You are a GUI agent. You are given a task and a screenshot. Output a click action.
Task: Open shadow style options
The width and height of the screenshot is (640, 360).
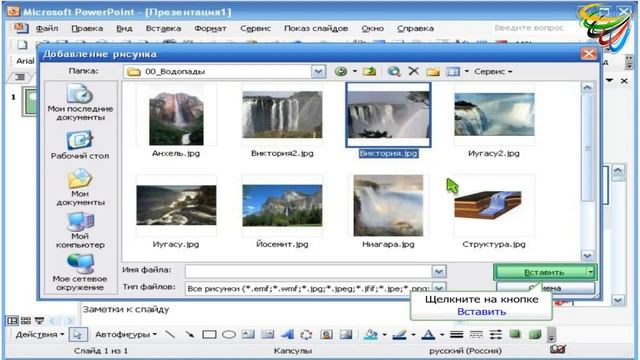point(515,334)
